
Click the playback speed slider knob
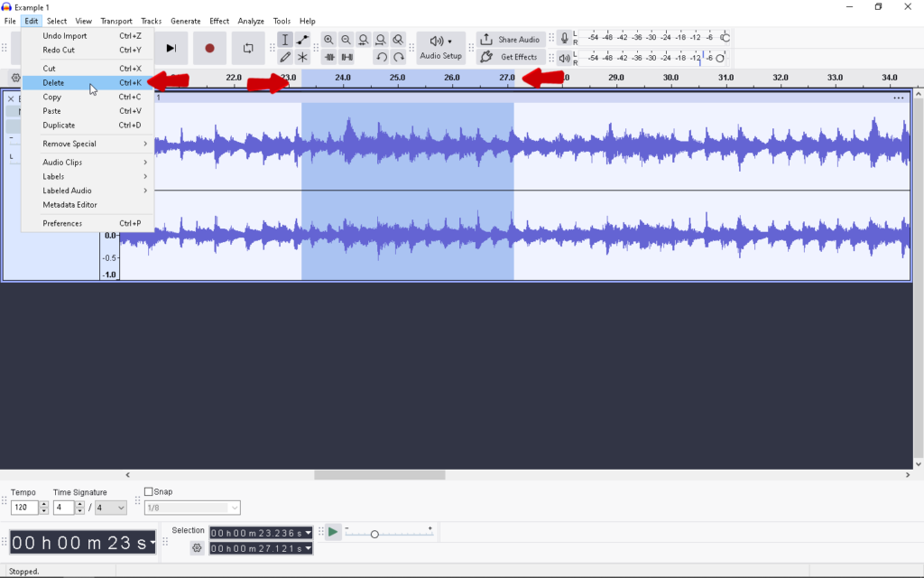point(374,534)
